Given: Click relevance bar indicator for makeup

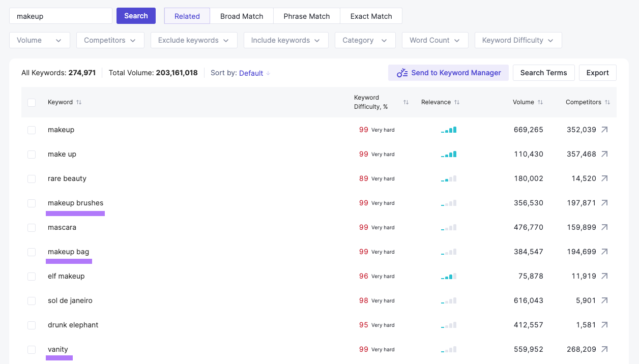Looking at the screenshot, I should pyautogui.click(x=449, y=130).
